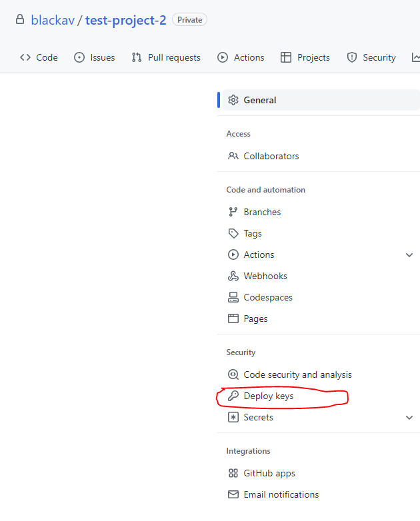Viewport: 420px width, 521px height.
Task: Click the Private visibility badge
Action: 189,20
